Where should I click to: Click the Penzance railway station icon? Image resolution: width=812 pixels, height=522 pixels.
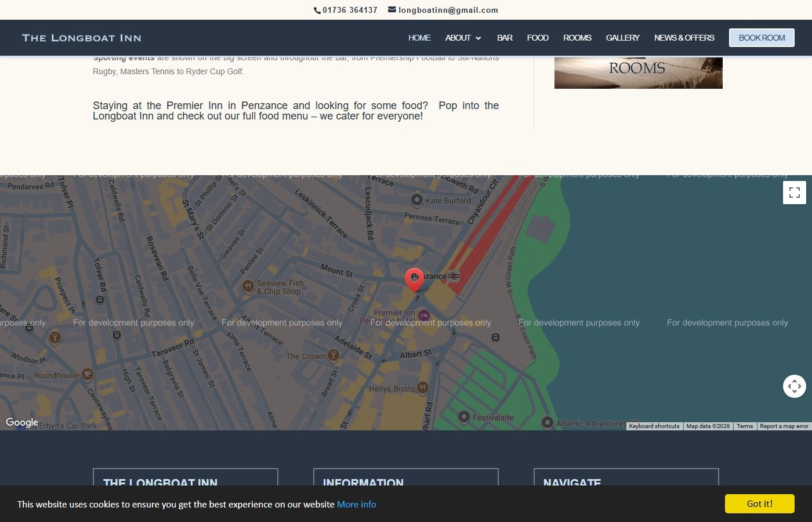pyautogui.click(x=454, y=277)
